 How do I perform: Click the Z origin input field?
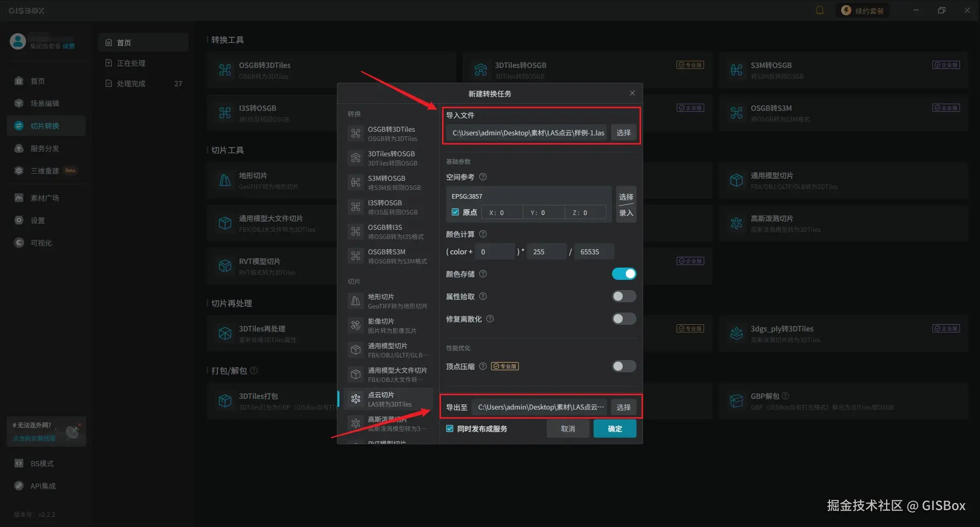[585, 212]
